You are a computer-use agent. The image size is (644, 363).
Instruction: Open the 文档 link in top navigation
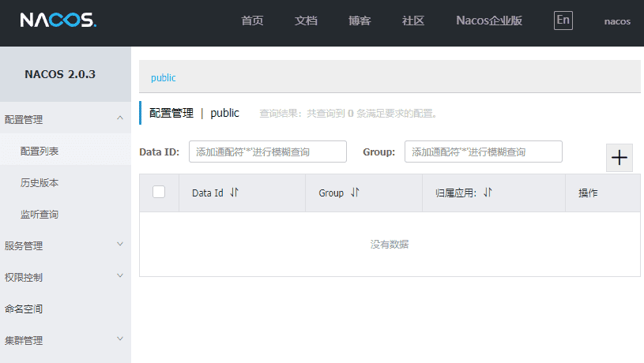click(x=306, y=21)
